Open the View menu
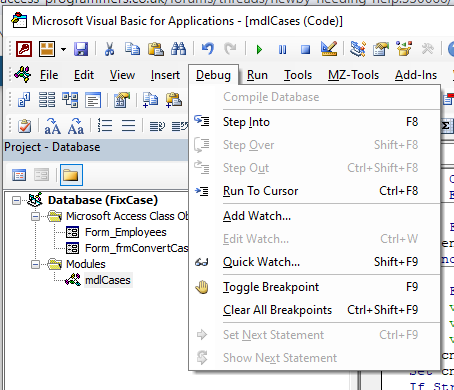Viewport: 454px width, 390px height. 122,75
